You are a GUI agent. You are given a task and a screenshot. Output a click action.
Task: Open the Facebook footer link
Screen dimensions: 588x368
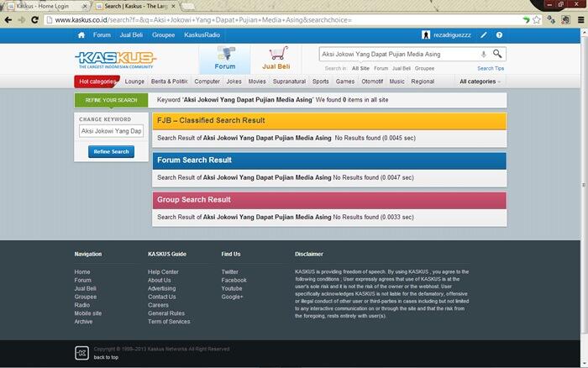pyautogui.click(x=234, y=281)
